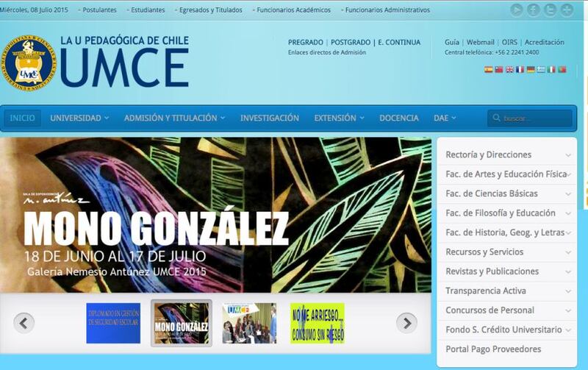Viewport: 588px width, 370px height.
Task: Go to the previous slide with the left arrow
Action: click(x=24, y=323)
